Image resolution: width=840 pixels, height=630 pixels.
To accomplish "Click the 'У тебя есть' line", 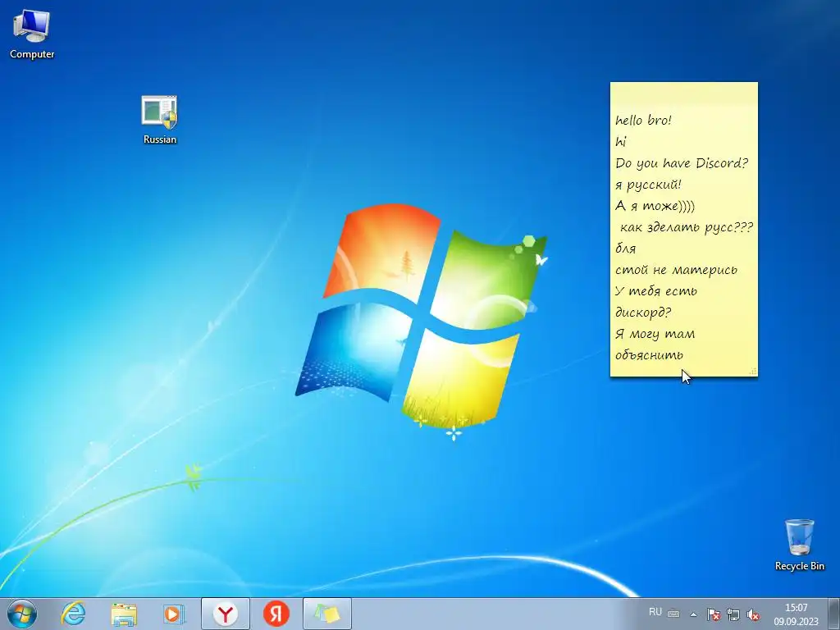I will [656, 291].
